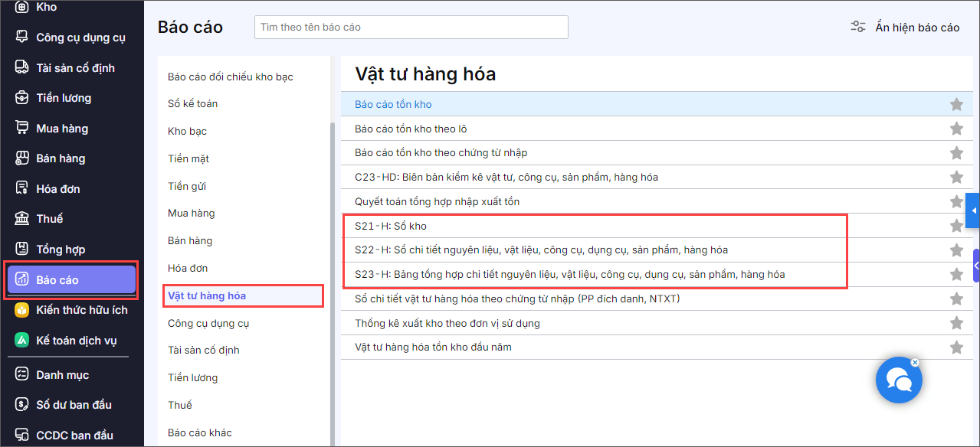Image resolution: width=980 pixels, height=447 pixels.
Task: Star the Báo cáo tồn kho report
Action: tap(956, 104)
